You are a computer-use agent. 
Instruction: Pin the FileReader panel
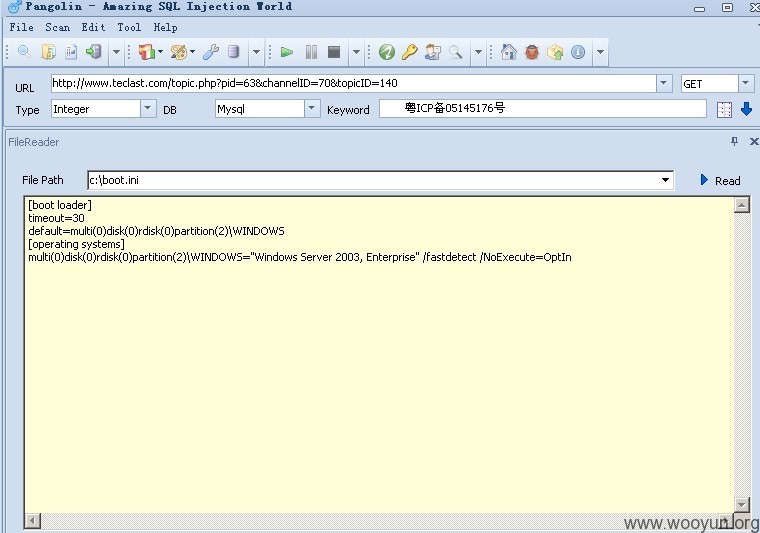coord(734,141)
